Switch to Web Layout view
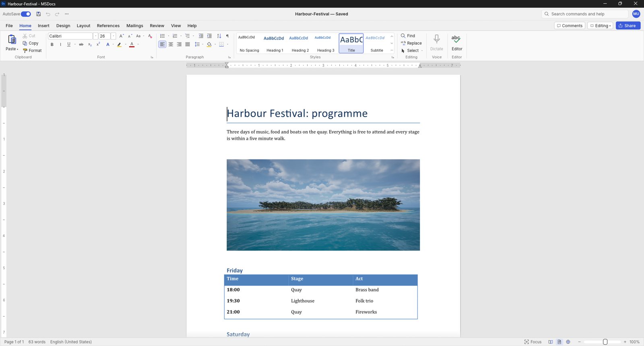This screenshot has width=644, height=346. (568, 342)
